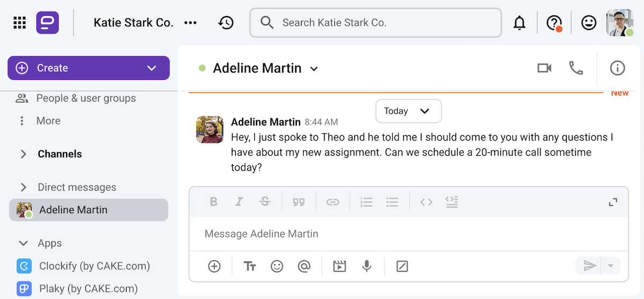This screenshot has height=299, width=644.
Task: Expand the message editor
Action: click(x=613, y=202)
